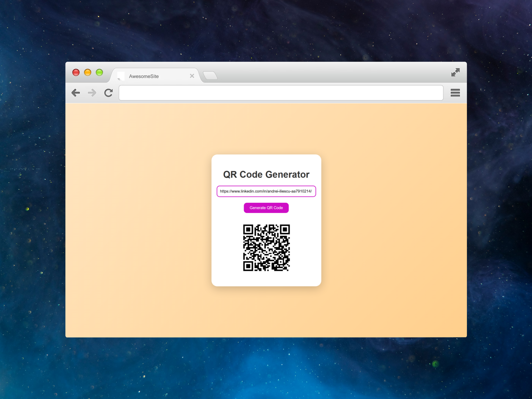This screenshot has height=399, width=532.
Task: Click the QR code's top-left finder square
Action: click(x=248, y=230)
